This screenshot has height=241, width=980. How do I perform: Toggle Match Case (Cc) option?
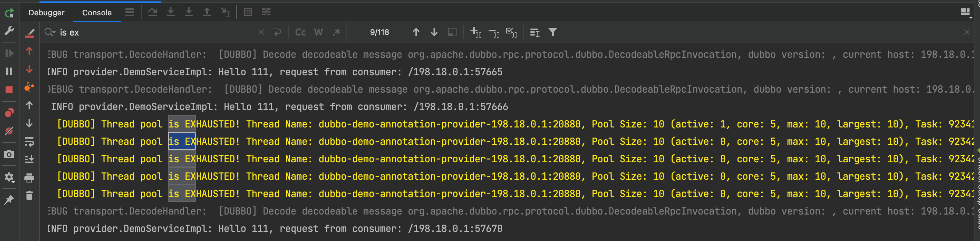pos(300,32)
